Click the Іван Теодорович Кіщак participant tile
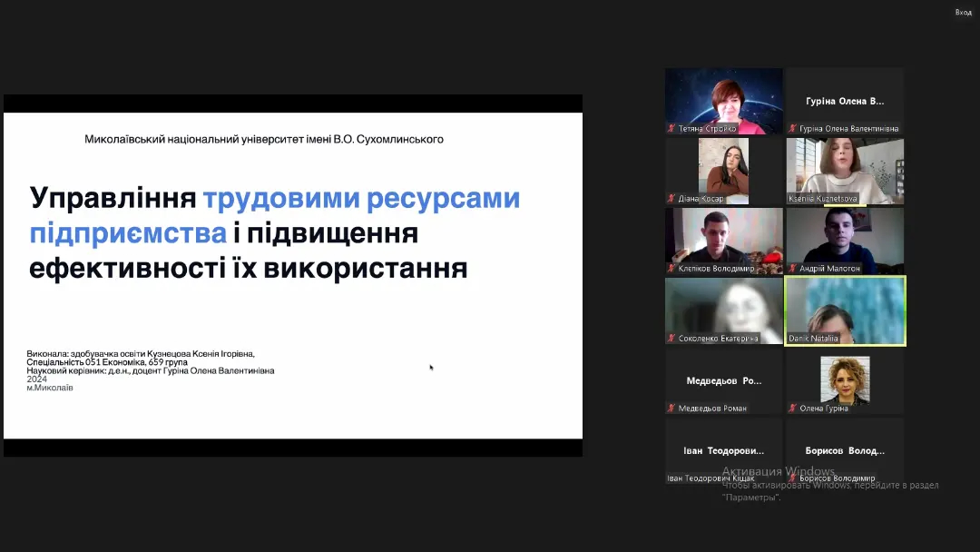 coord(723,449)
